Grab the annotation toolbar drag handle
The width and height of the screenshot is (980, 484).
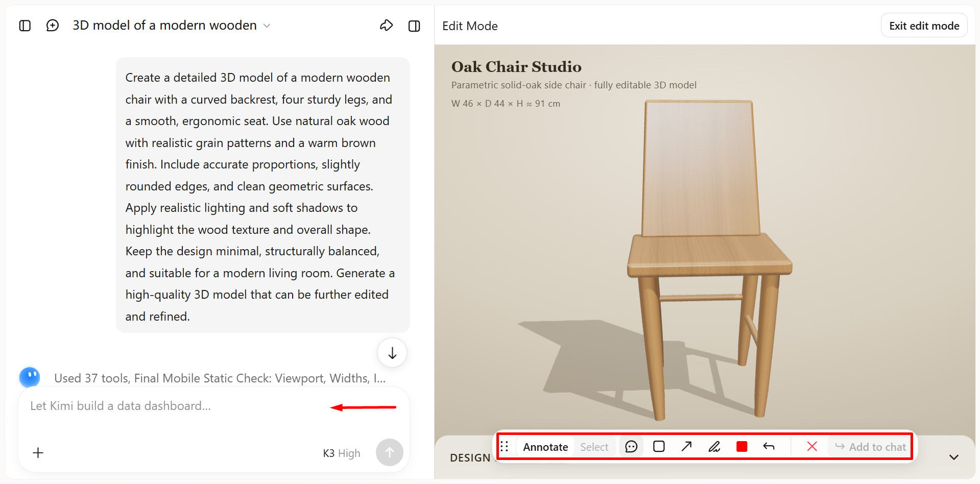pyautogui.click(x=504, y=447)
